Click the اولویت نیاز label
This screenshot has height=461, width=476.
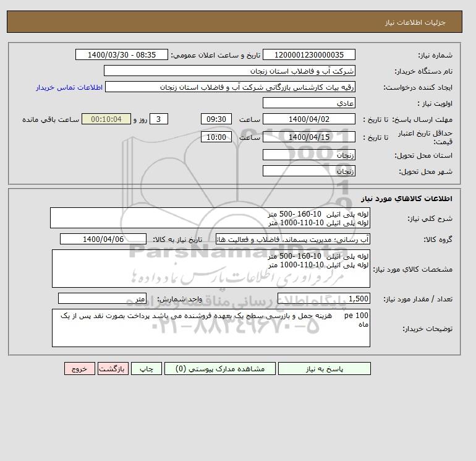tap(435, 103)
